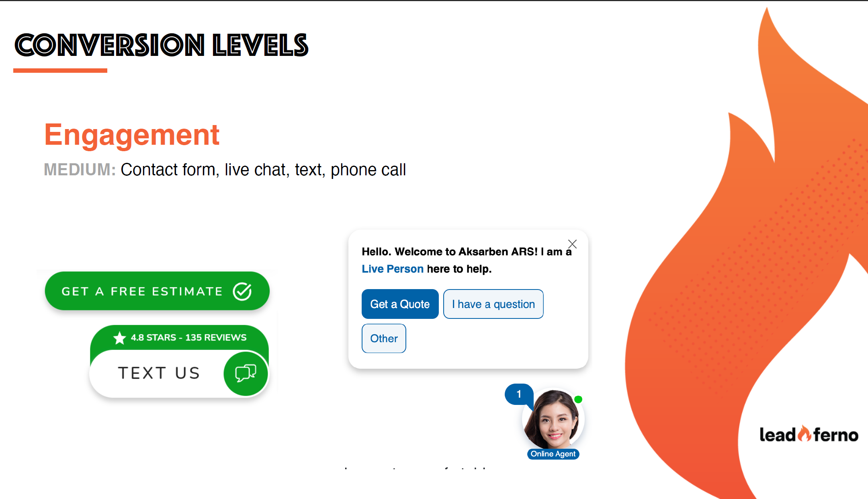Select the Other option in chat menu
Viewport: 868px width, 499px height.
click(x=383, y=338)
